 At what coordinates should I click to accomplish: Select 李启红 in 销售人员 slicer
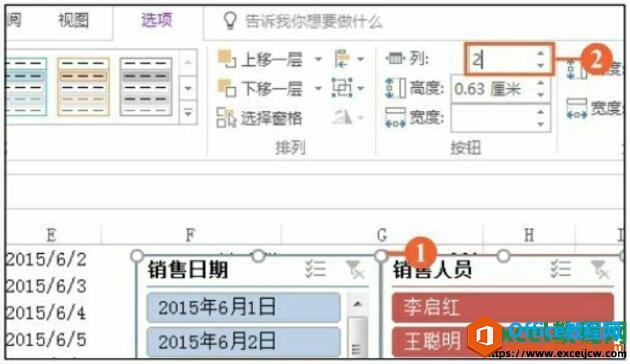pos(503,307)
